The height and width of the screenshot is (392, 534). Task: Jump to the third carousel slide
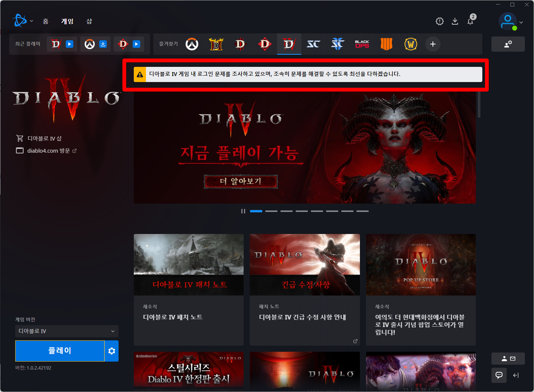coord(287,211)
